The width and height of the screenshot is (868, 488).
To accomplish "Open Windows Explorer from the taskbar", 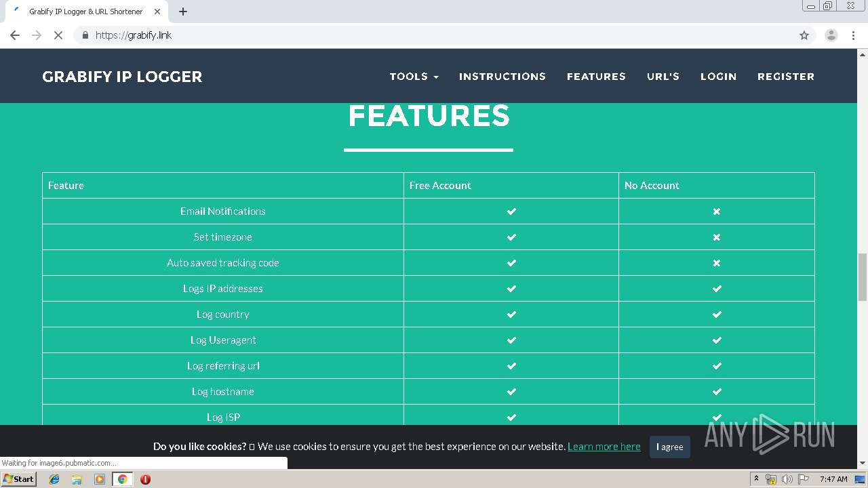I will point(77,479).
